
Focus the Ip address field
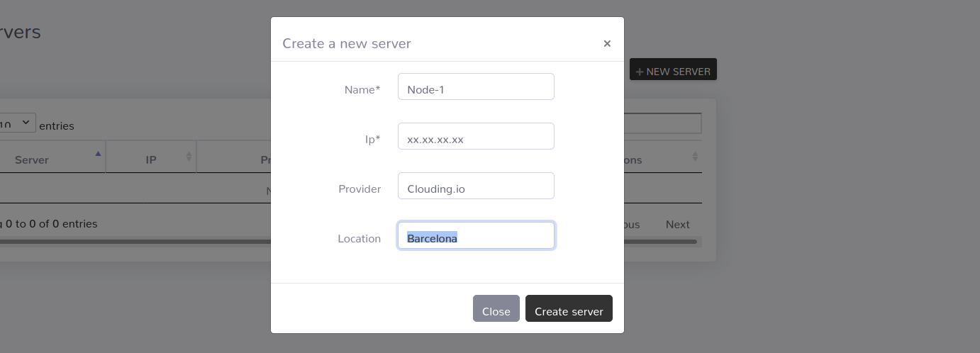click(476, 136)
